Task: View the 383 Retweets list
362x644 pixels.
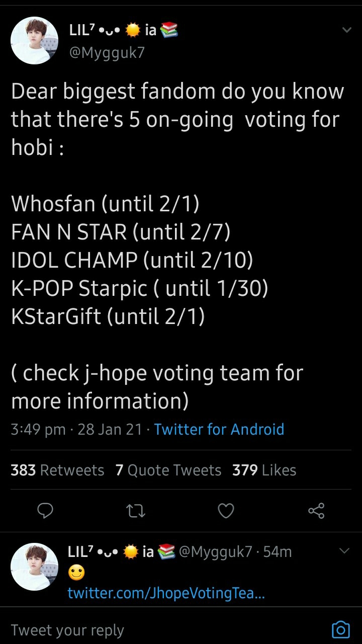Action: (57, 470)
